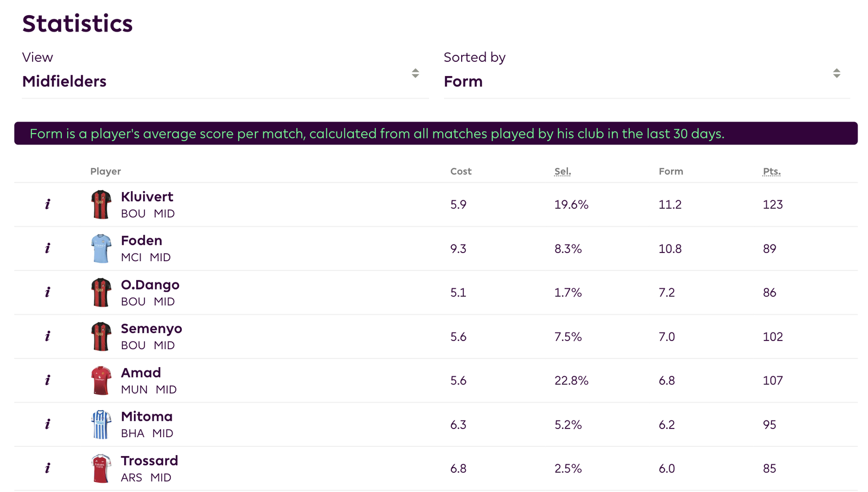Click Foden's Man City shirt icon

tap(101, 248)
